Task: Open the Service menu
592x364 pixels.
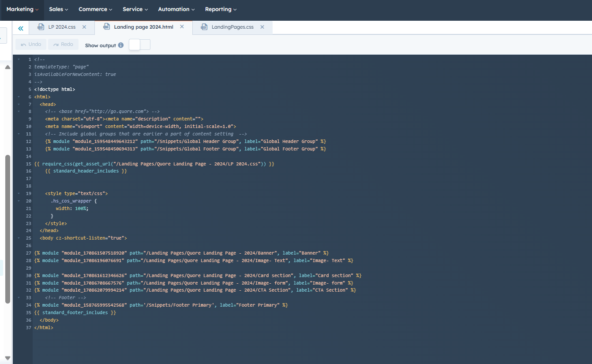Action: [x=135, y=9]
